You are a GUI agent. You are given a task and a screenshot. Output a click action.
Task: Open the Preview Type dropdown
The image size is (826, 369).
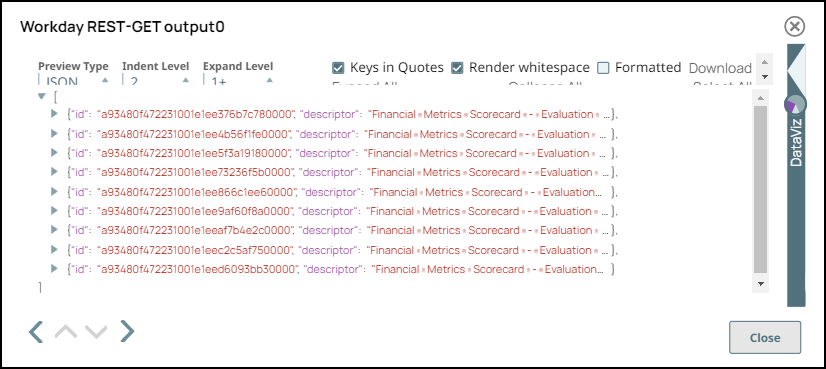(74, 81)
